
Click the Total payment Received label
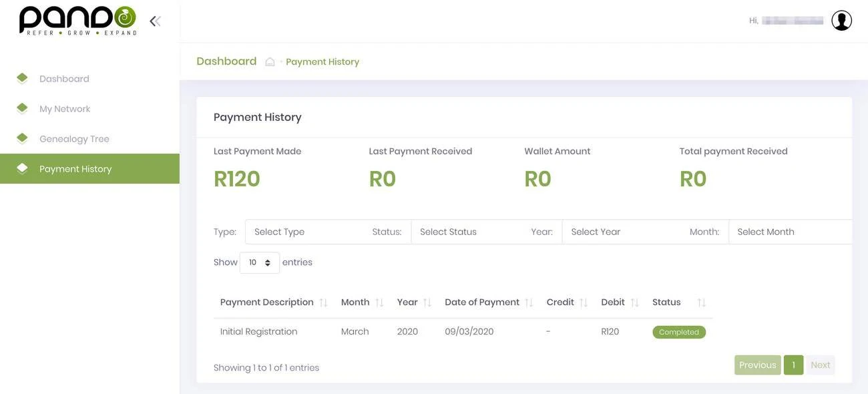pos(734,151)
